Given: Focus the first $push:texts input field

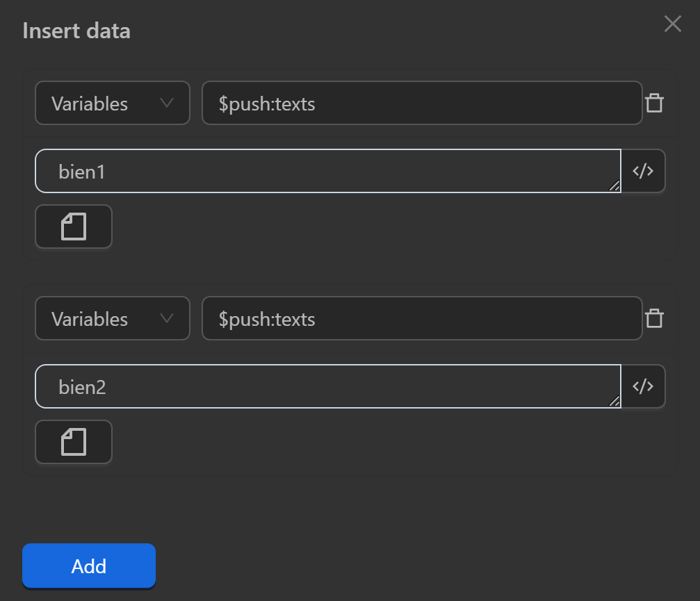Looking at the screenshot, I should click(x=421, y=103).
